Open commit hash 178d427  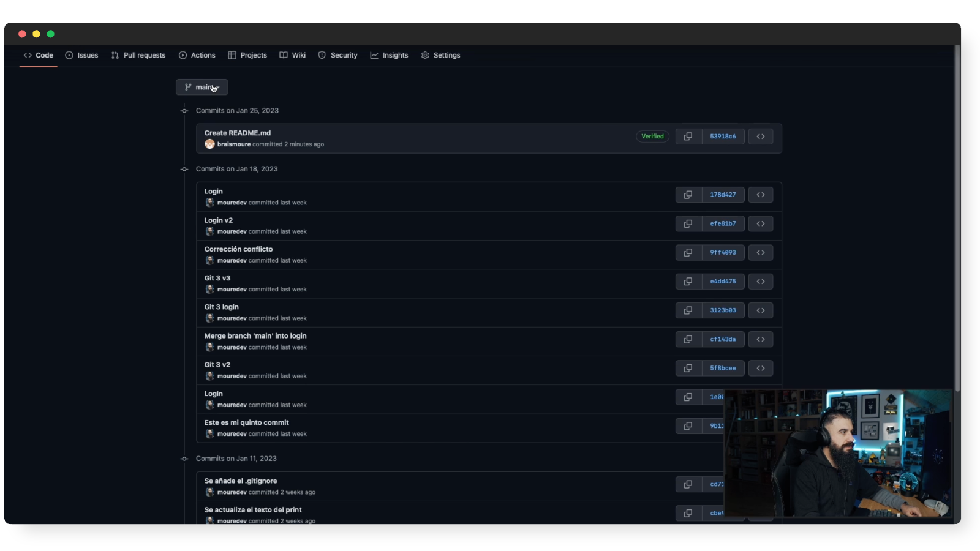723,195
